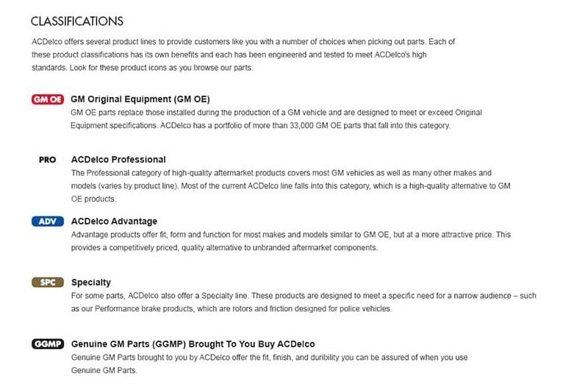Click the Genuine GM Parts (GGMP) heading
The image size is (588, 390).
[x=193, y=344]
